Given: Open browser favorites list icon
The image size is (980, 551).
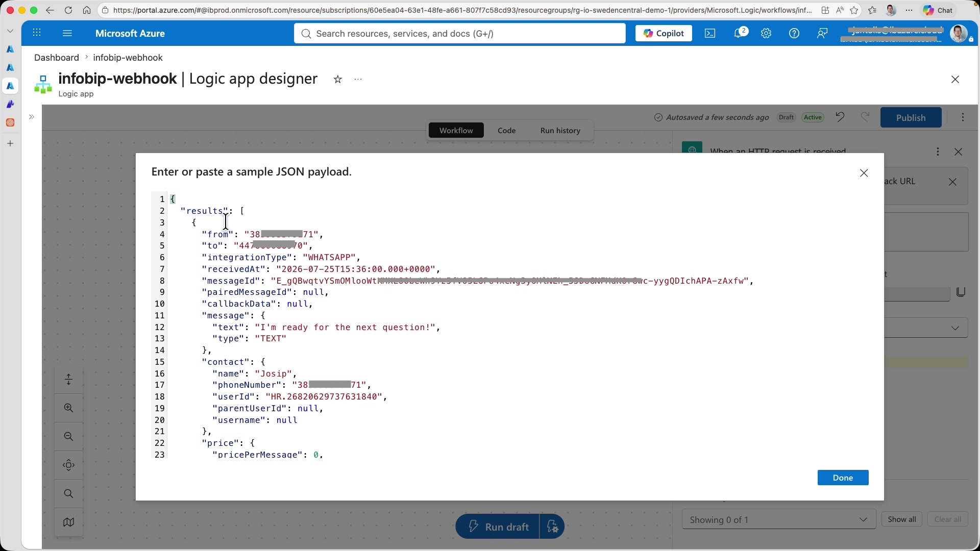Looking at the screenshot, I should [x=872, y=10].
